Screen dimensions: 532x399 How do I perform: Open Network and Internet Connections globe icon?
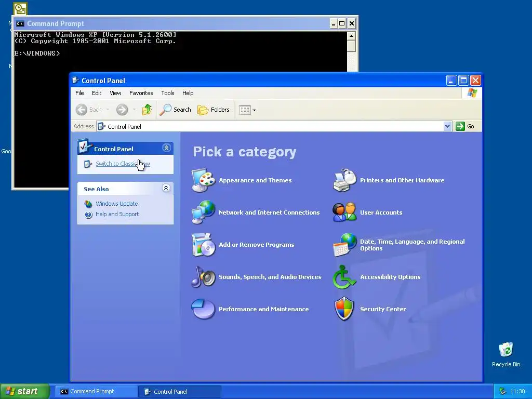[x=203, y=212]
